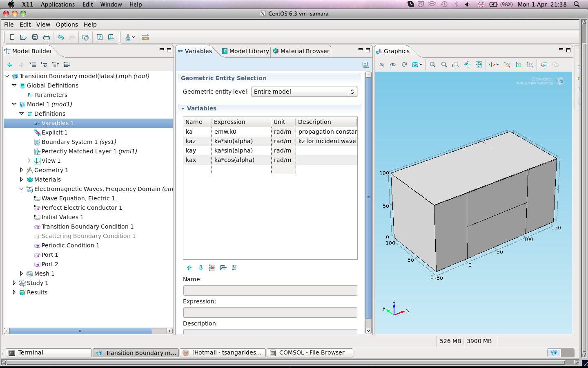
Task: Click Zoom Selected in Graphics toolbar
Action: click(x=467, y=65)
